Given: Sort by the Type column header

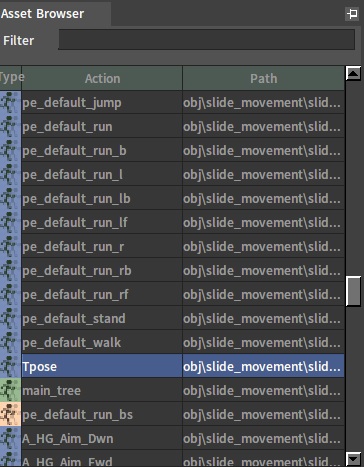Looking at the screenshot, I should pyautogui.click(x=10, y=78).
